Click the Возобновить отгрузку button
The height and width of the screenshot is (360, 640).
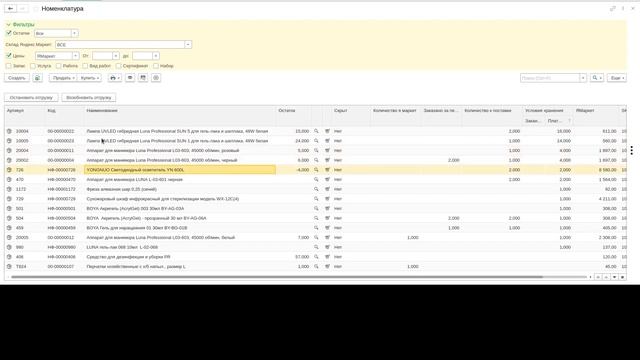(89, 98)
